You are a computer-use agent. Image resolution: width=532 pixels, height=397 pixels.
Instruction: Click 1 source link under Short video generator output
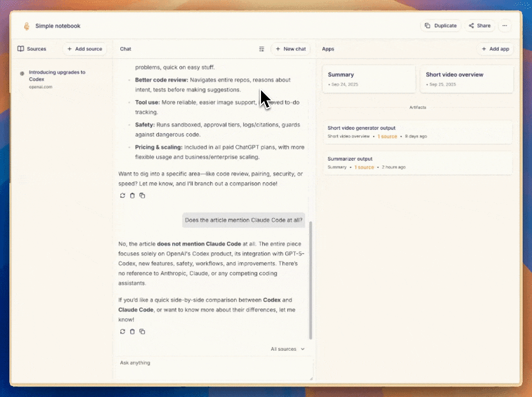[x=387, y=136]
